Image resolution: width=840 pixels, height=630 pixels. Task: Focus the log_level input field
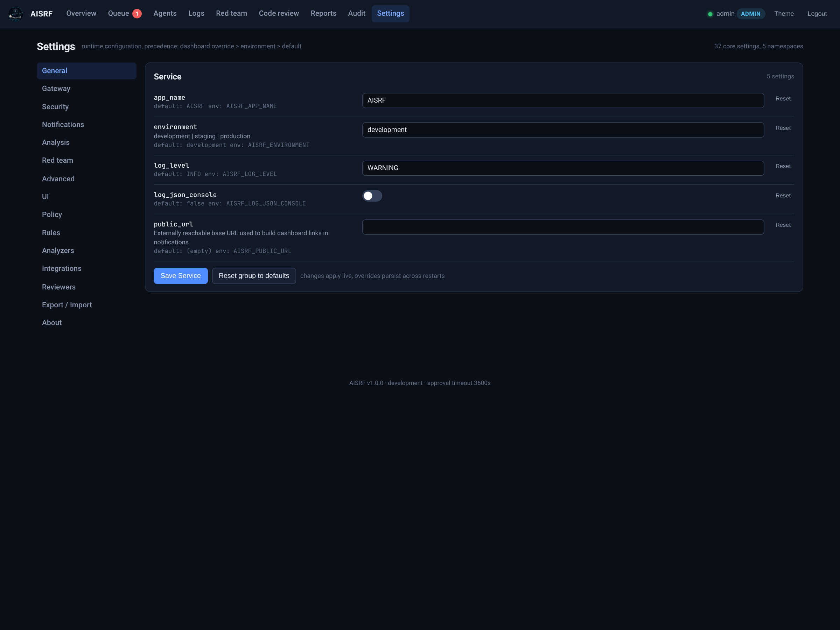click(563, 168)
